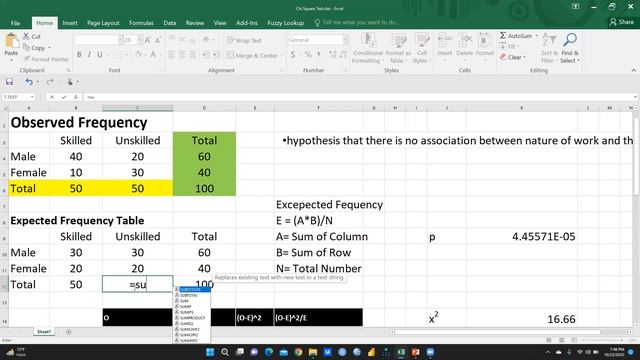Click the Clear eraser icon
The image size is (640, 360).
click(x=503, y=57)
